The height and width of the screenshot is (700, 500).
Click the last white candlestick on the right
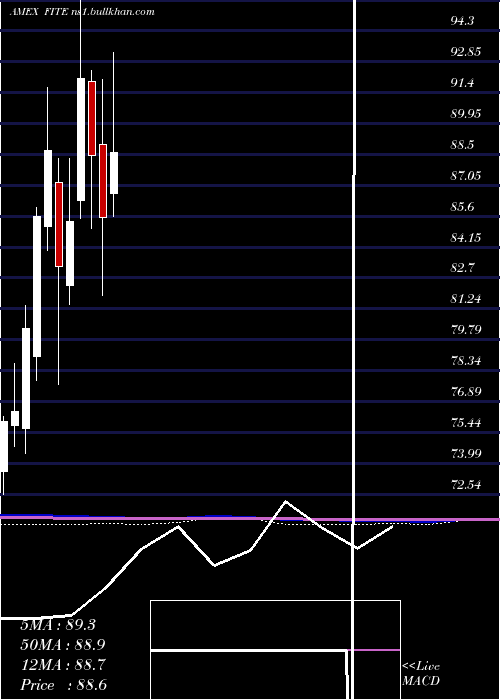114,173
